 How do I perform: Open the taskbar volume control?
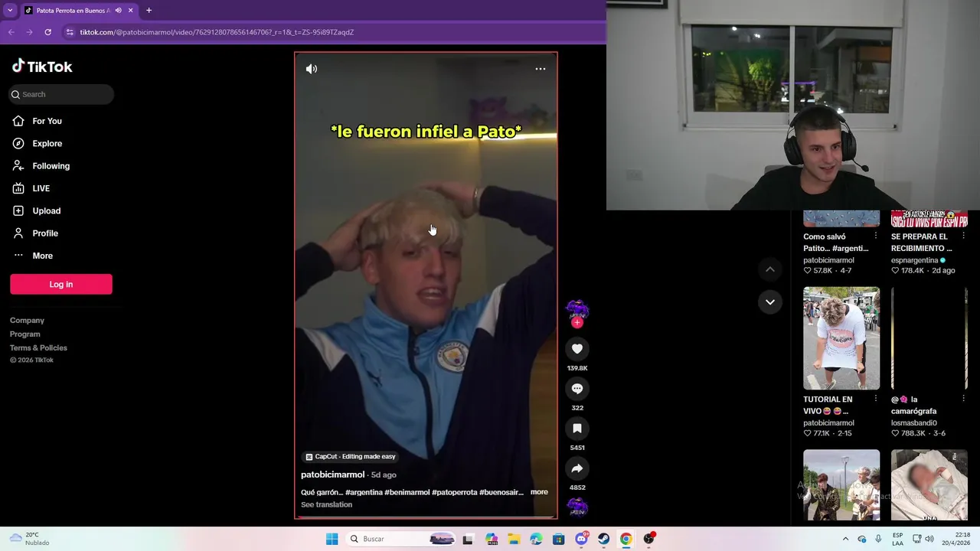(x=929, y=539)
